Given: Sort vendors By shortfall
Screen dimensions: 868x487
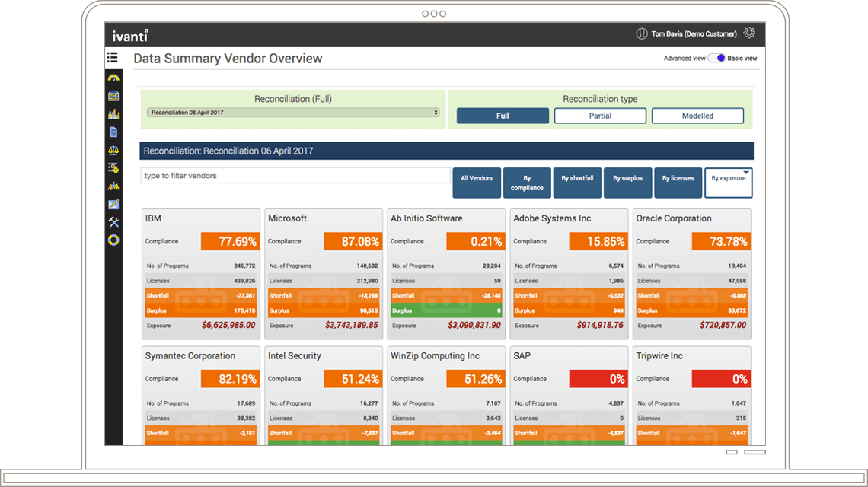Looking at the screenshot, I should [577, 183].
